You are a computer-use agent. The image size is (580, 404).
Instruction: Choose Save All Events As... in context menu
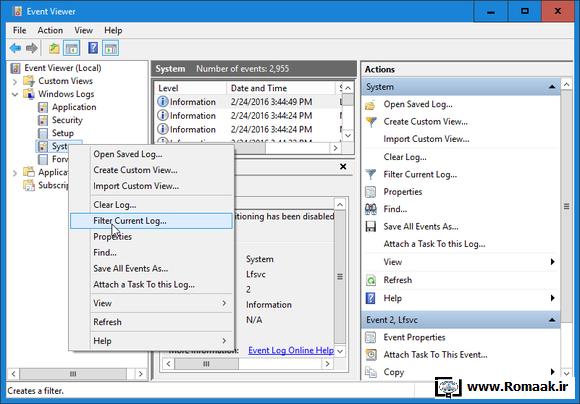(152, 269)
